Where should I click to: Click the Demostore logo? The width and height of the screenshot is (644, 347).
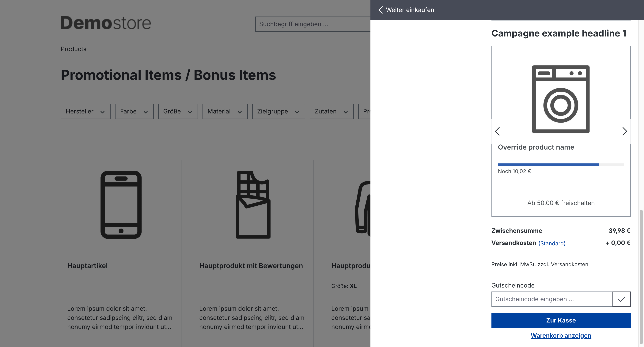coord(106,23)
